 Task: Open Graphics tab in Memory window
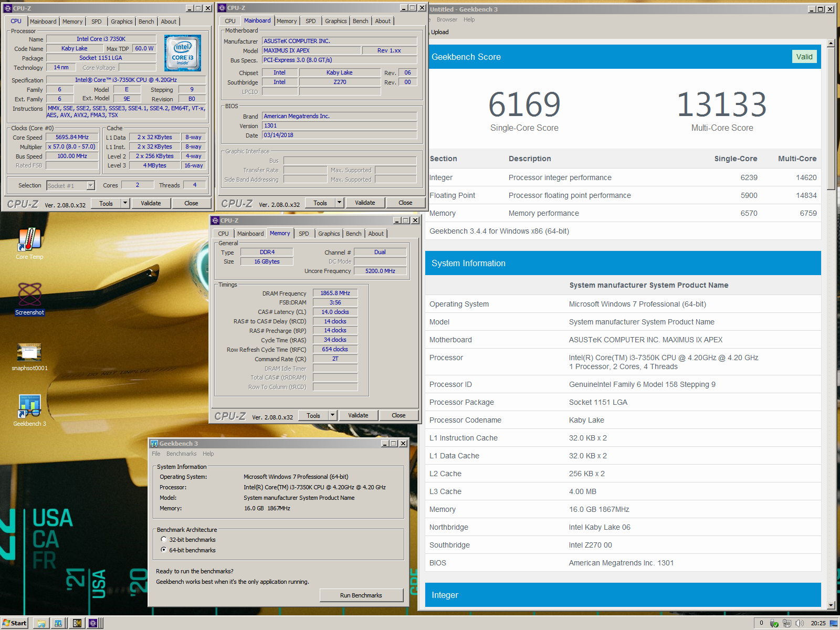[329, 234]
